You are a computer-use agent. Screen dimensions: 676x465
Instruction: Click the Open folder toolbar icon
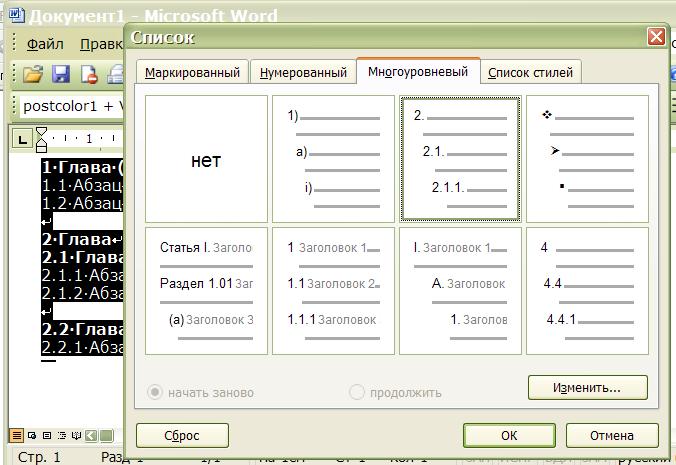33,74
